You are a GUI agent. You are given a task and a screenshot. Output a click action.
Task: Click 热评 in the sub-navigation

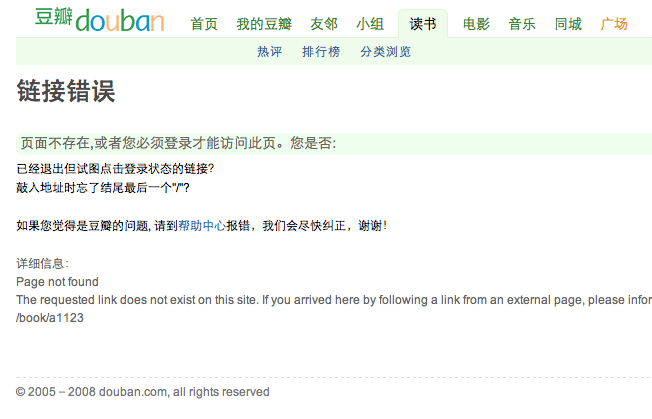click(269, 52)
